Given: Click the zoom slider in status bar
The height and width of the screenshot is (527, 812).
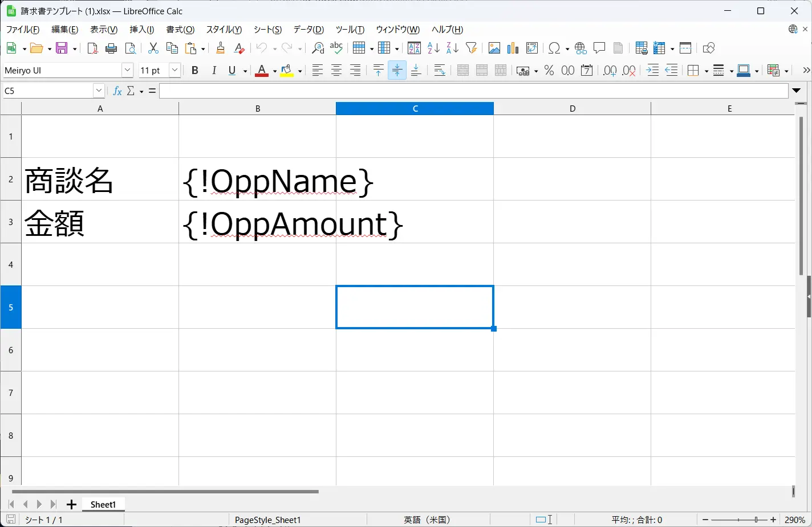Looking at the screenshot, I should (x=740, y=520).
